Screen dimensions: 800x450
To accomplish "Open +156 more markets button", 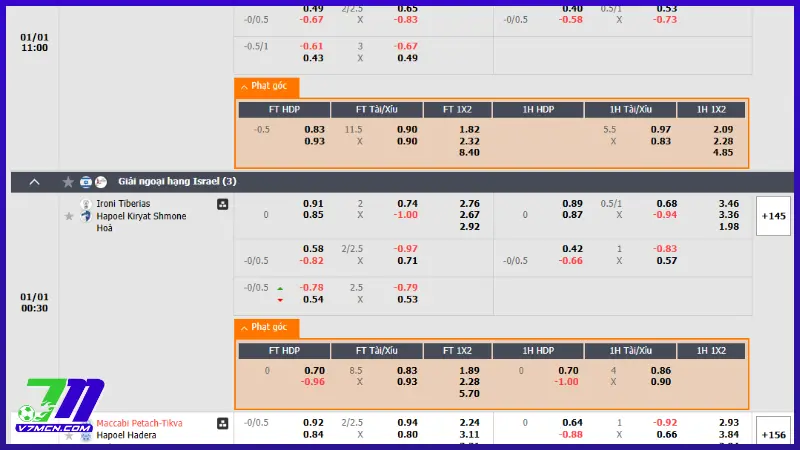I will [773, 434].
